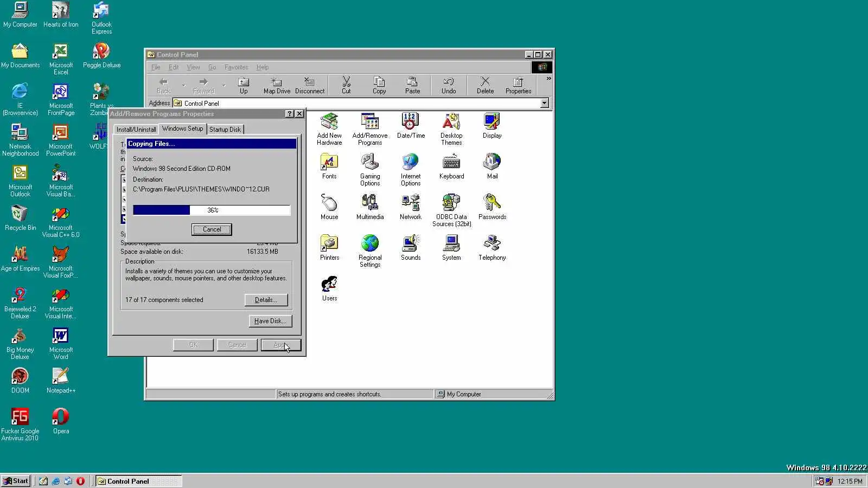Open ODBC Data Sources (32bit)

[x=451, y=210]
